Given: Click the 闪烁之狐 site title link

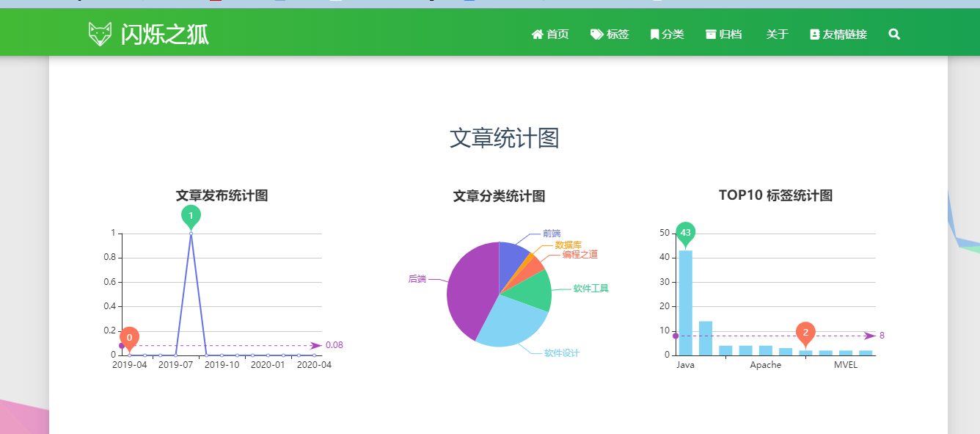Looking at the screenshot, I should point(164,34).
